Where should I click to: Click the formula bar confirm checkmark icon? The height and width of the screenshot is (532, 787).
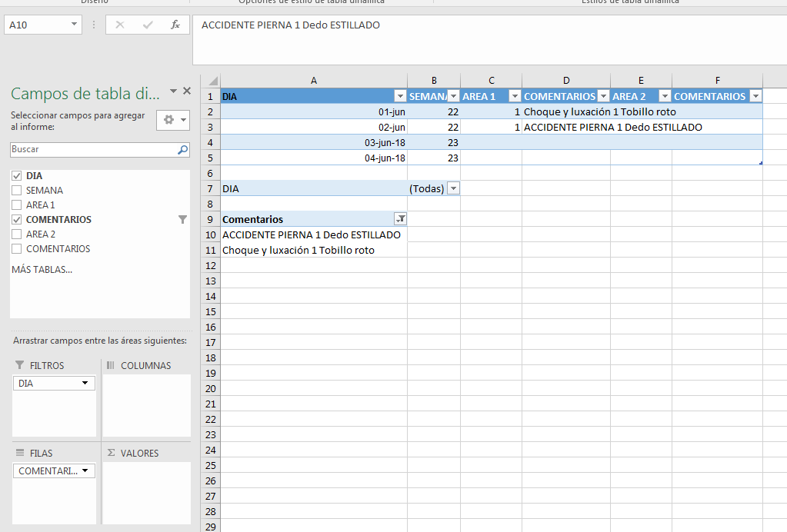coord(148,25)
